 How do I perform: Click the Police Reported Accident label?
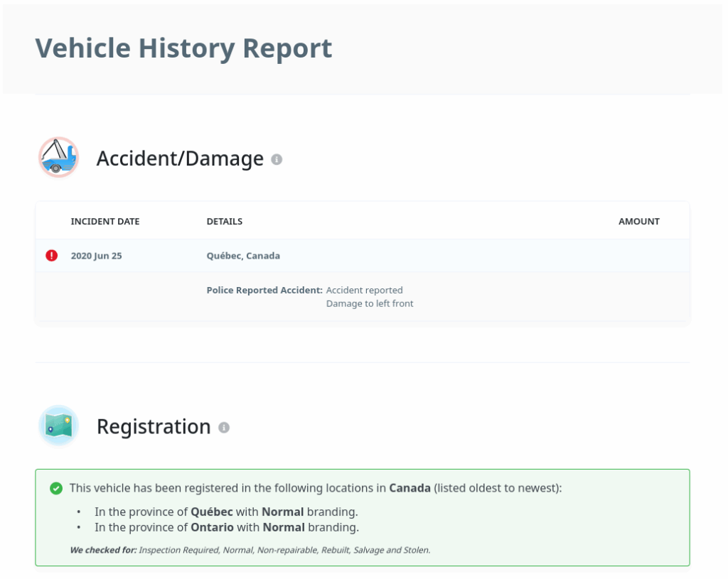(264, 291)
